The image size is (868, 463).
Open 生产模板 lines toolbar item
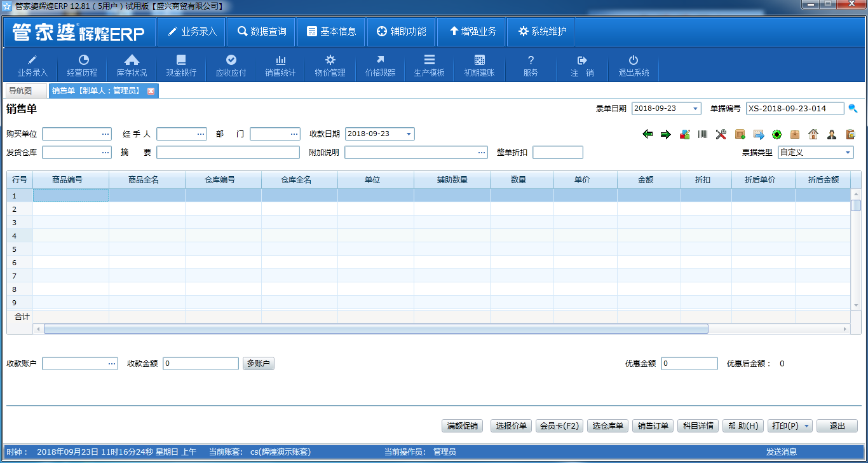430,66
